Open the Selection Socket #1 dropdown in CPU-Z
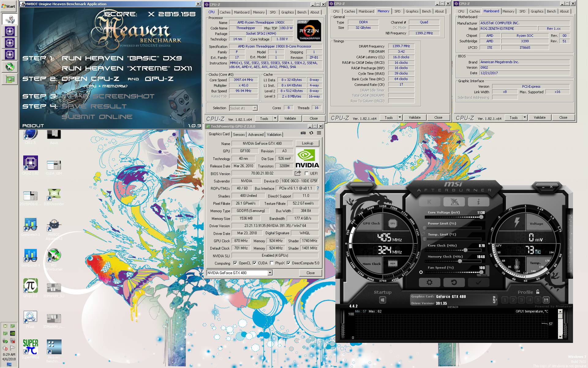The height and width of the screenshot is (368, 588). 255,108
